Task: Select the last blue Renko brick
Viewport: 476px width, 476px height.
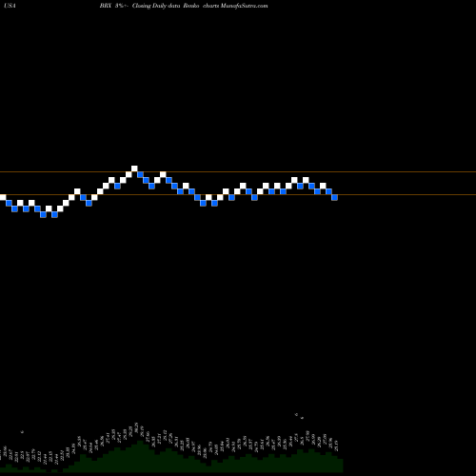Action: pos(334,197)
